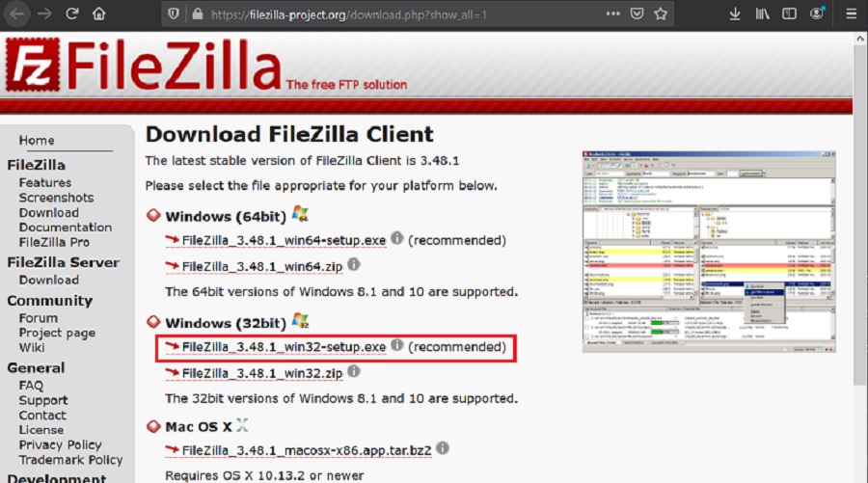Open Trademark Policy in the sidebar

point(70,460)
